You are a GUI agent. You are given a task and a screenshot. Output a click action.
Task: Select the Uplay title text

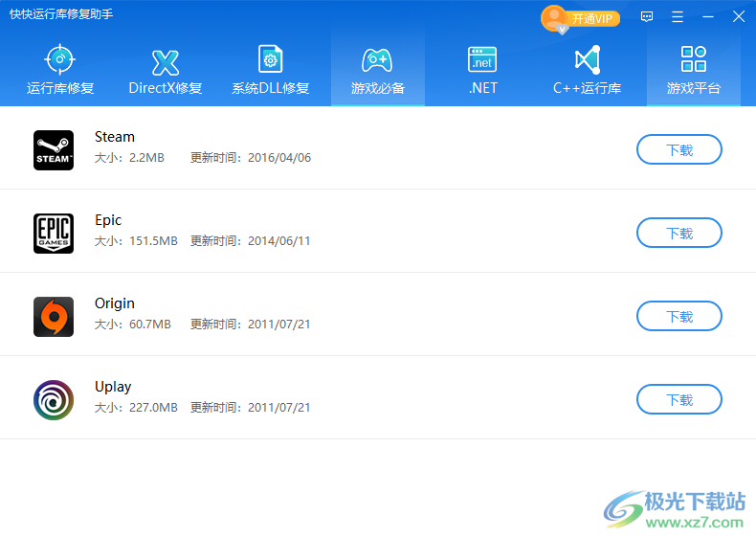click(113, 387)
